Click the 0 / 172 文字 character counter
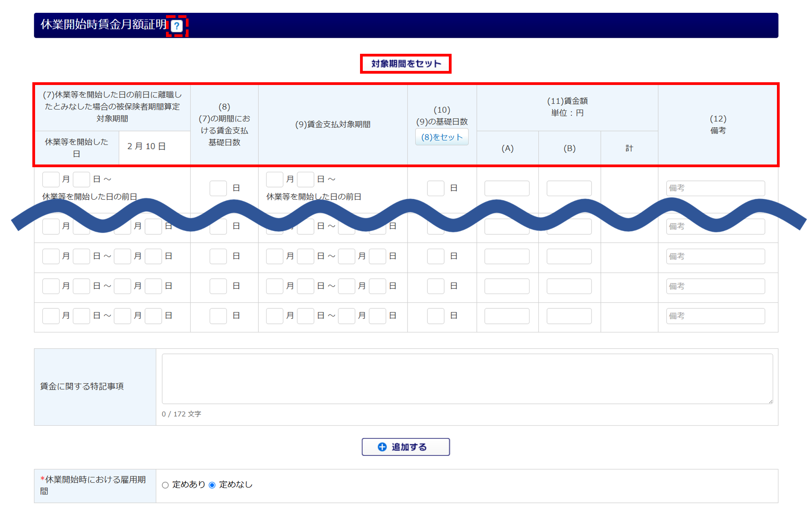 (x=182, y=414)
